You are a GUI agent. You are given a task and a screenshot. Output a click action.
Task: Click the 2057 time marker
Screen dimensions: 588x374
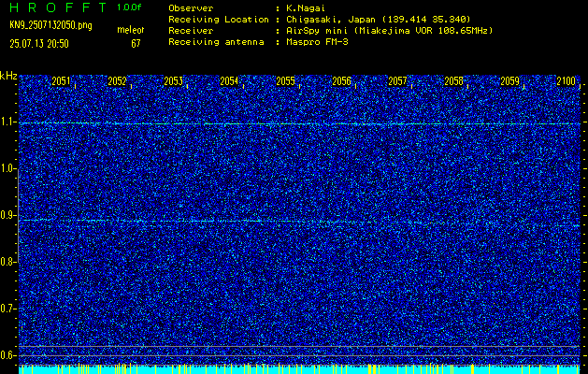pyautogui.click(x=397, y=81)
